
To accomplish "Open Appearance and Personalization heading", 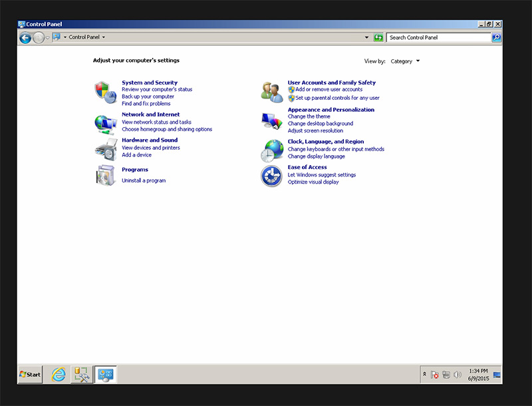I will coord(331,110).
